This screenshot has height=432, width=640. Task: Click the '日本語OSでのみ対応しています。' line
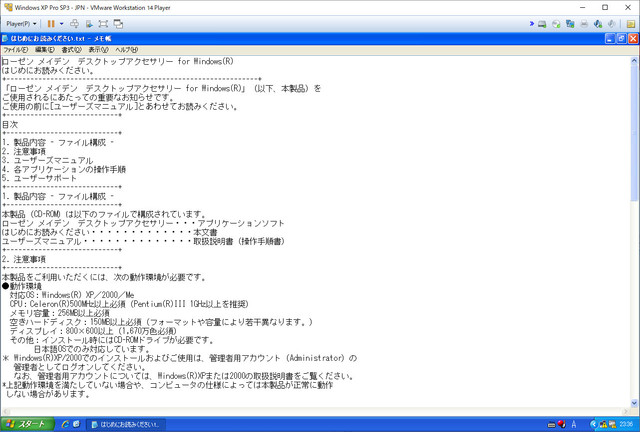92,349
